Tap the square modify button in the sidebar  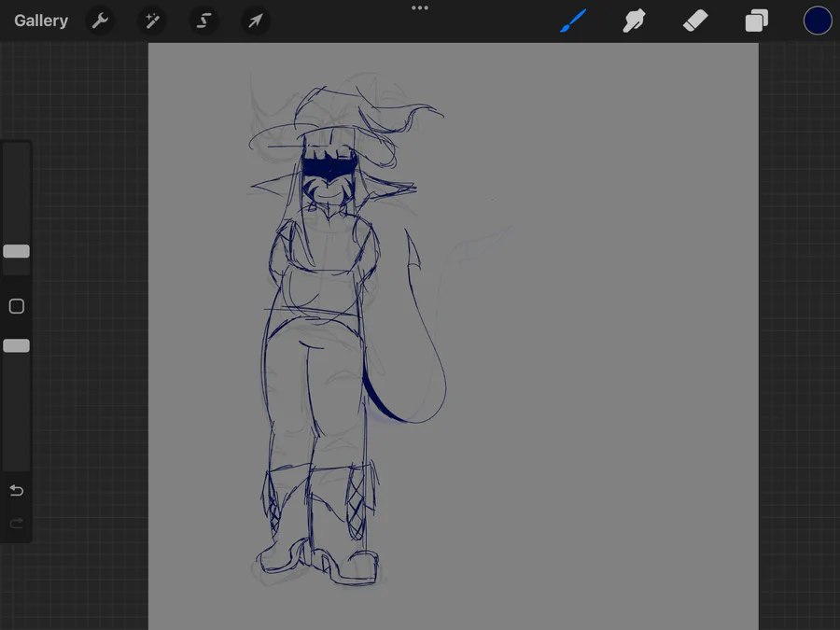[17, 306]
